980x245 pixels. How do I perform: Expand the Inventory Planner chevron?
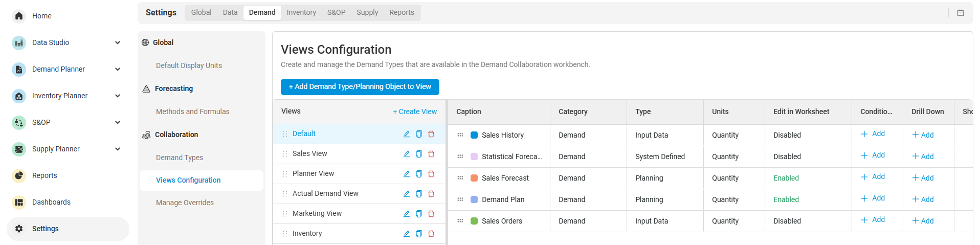118,96
